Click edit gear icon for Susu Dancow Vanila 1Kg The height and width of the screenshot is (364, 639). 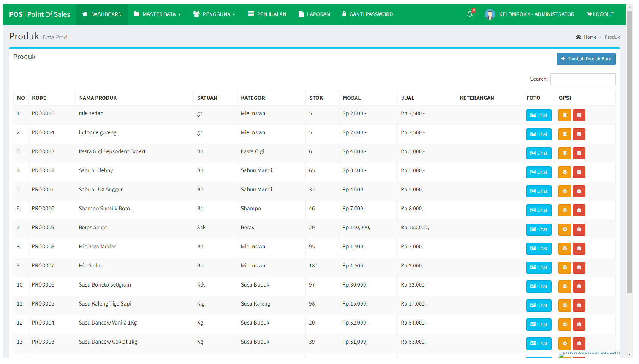(565, 325)
